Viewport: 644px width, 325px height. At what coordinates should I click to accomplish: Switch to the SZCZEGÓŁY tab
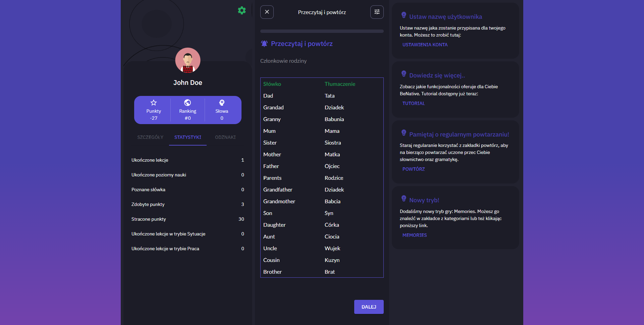click(x=150, y=137)
